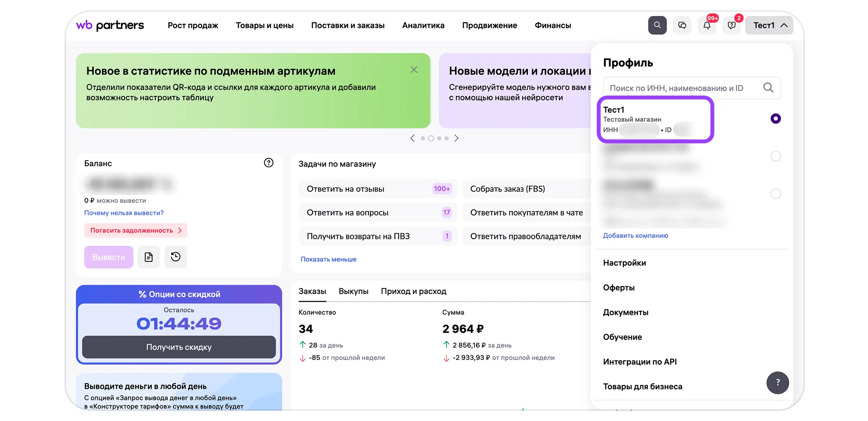Click the balance help question mark icon
Viewport: 868px width, 421px height.
(x=269, y=163)
